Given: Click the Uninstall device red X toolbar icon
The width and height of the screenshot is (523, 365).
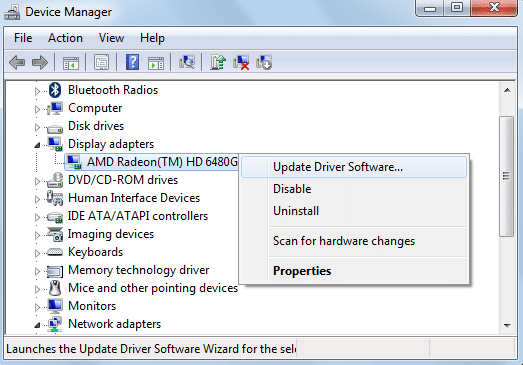Looking at the screenshot, I should click(x=241, y=62).
